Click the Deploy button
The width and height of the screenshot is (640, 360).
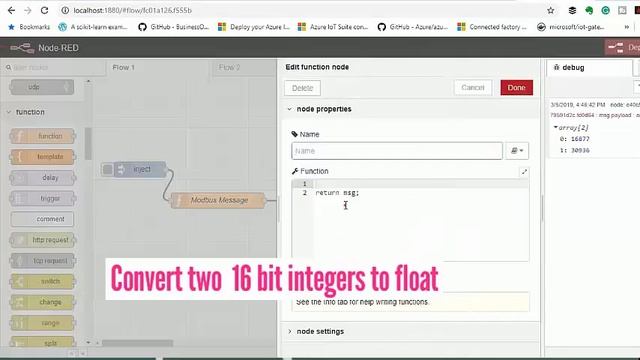(623, 48)
